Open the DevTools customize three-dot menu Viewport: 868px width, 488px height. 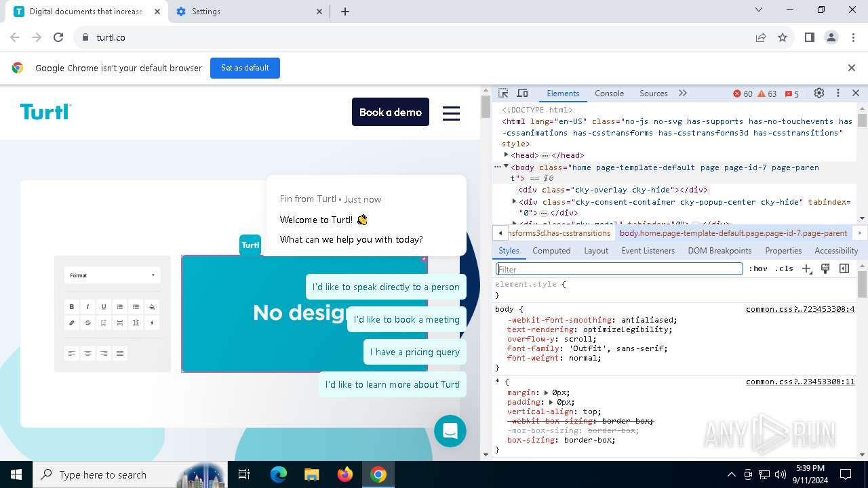pos(838,94)
